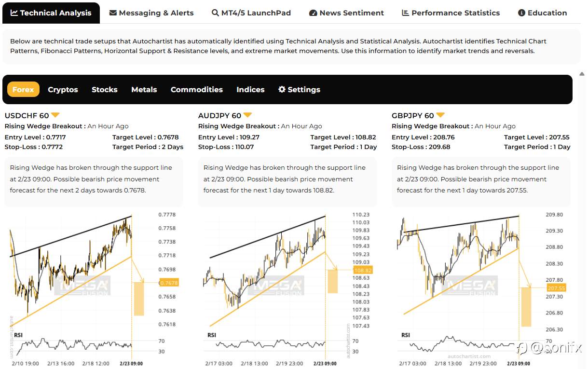This screenshot has width=588, height=369.
Task: Click the News Sentiment comment icon
Action: pos(314,13)
